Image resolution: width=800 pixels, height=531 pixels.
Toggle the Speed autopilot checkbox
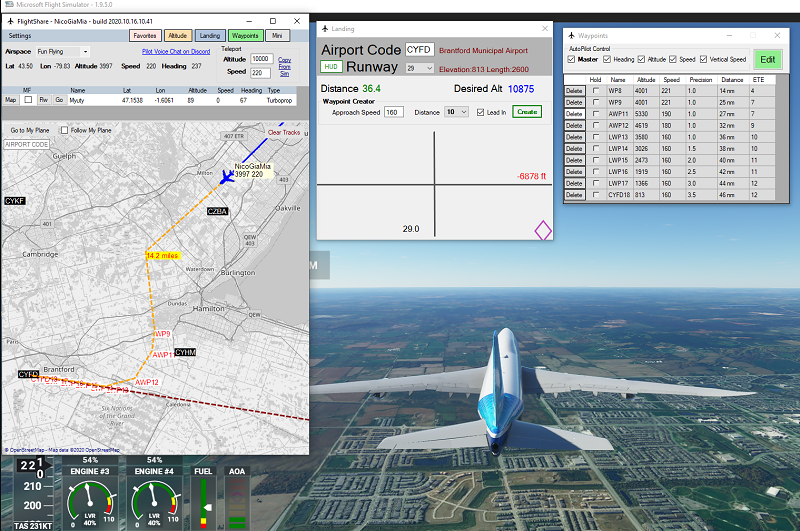[673, 60]
